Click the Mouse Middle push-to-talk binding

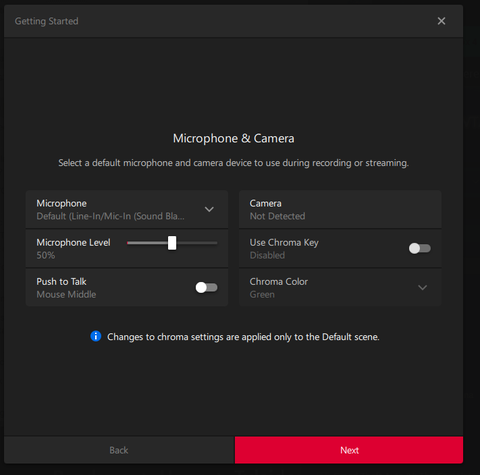coord(66,294)
